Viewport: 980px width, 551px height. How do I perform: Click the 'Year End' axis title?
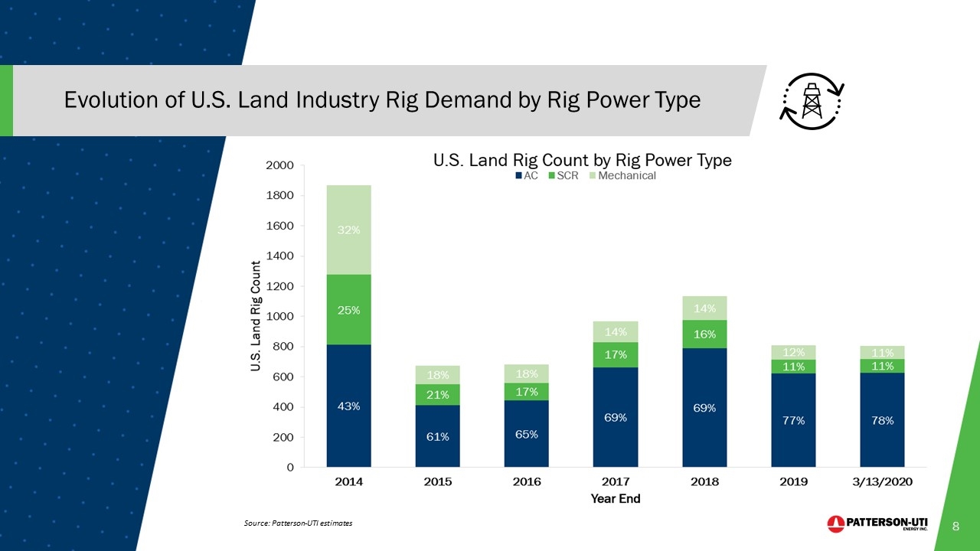click(616, 499)
